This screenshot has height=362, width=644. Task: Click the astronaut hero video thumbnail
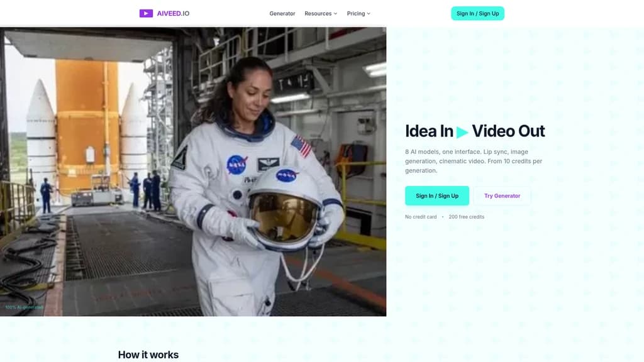coord(193,172)
